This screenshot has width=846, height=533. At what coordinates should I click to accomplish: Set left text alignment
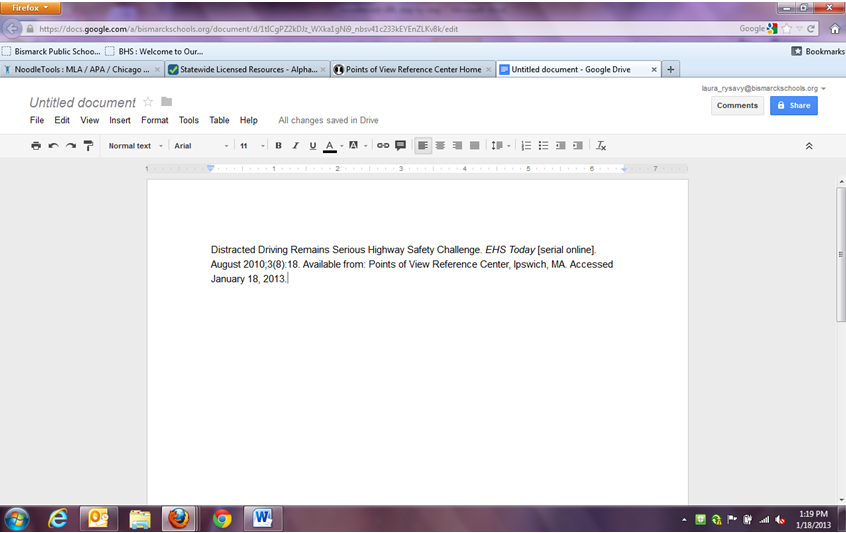tap(423, 146)
